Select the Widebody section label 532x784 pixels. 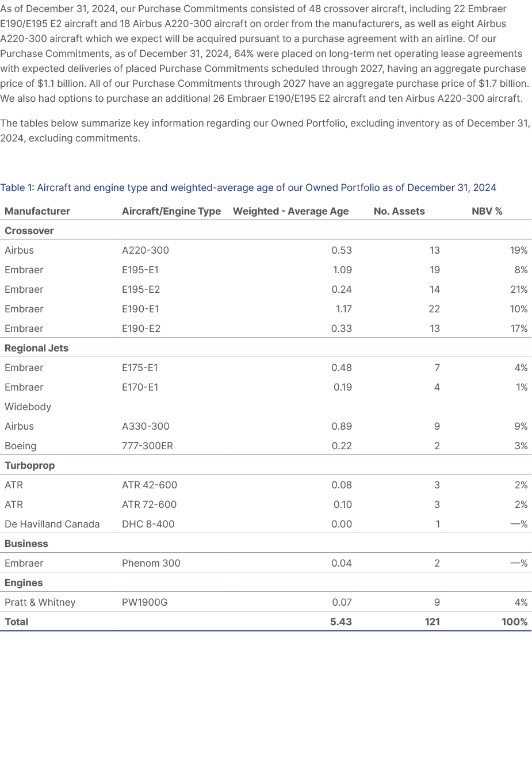[x=28, y=407]
